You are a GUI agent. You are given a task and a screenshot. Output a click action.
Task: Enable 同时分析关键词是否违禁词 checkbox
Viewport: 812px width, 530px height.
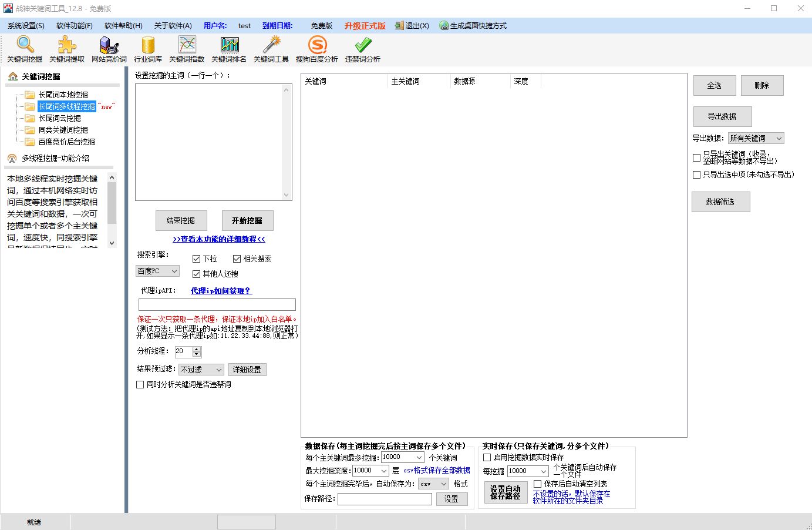[140, 384]
